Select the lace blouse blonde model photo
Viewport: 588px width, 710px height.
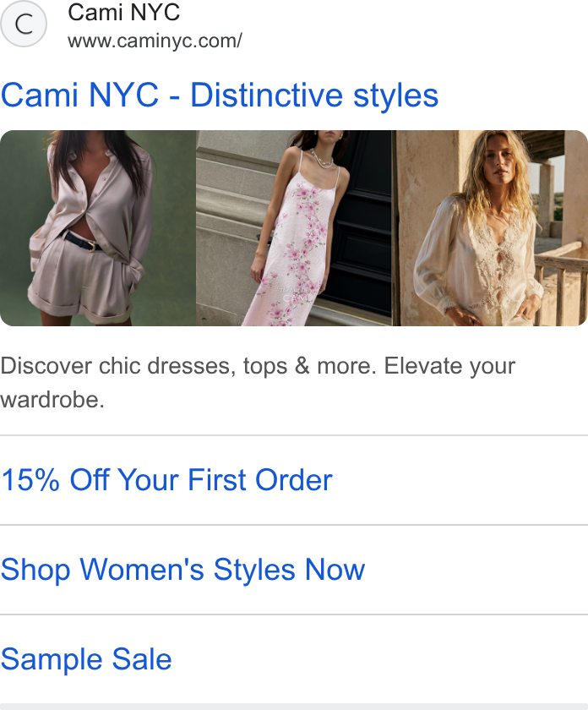490,228
